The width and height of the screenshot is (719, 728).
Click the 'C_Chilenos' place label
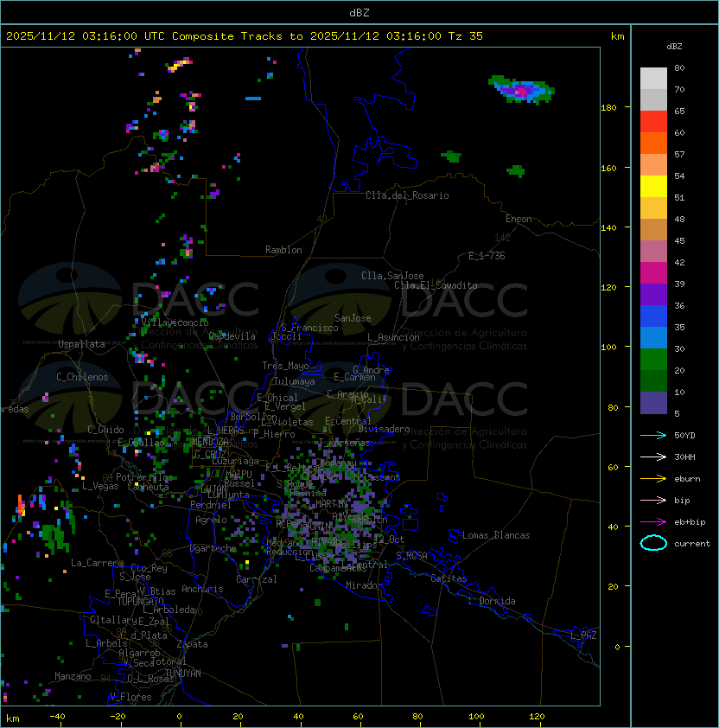tap(82, 377)
